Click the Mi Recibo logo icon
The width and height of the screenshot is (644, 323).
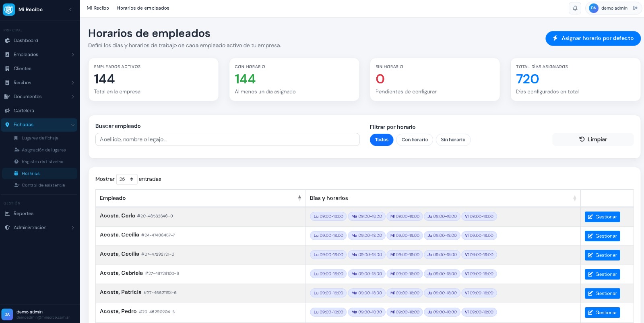(9, 9)
